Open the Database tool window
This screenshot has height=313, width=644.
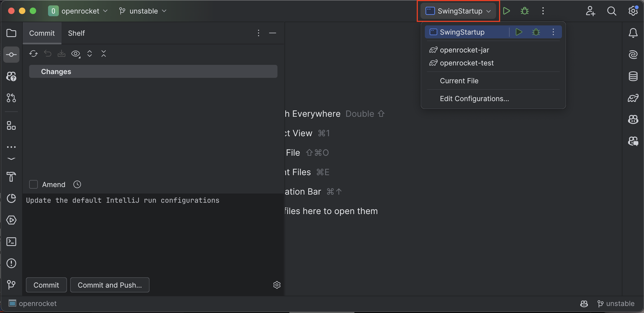point(633,76)
